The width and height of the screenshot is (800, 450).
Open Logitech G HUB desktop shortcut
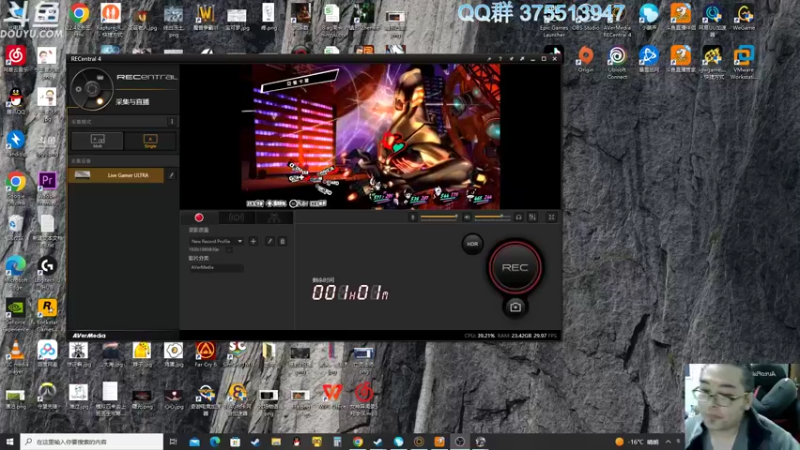pos(47,271)
